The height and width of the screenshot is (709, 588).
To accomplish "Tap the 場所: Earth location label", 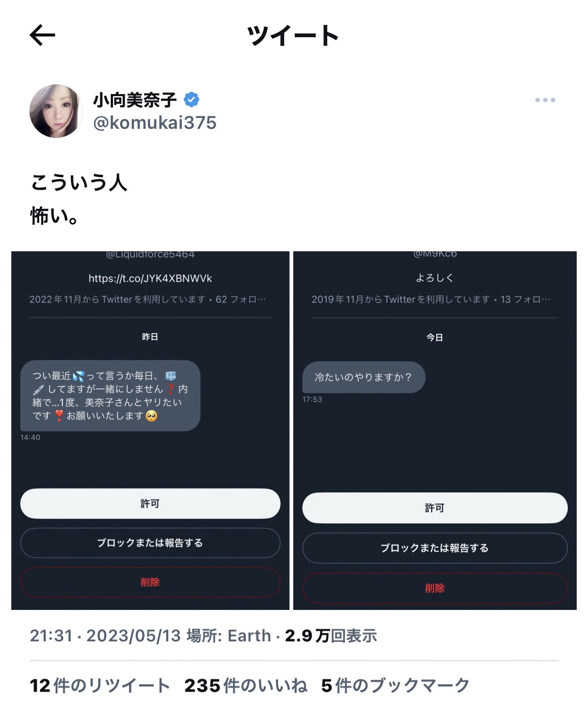I will coord(229,636).
